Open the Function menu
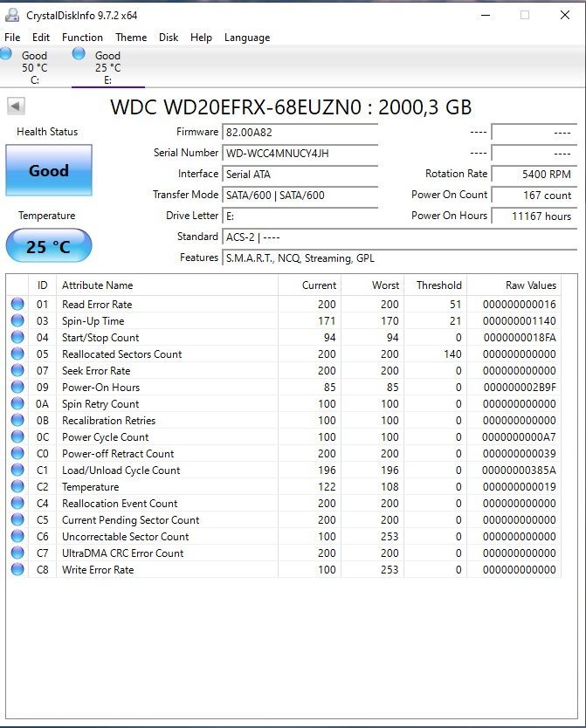 coord(82,38)
